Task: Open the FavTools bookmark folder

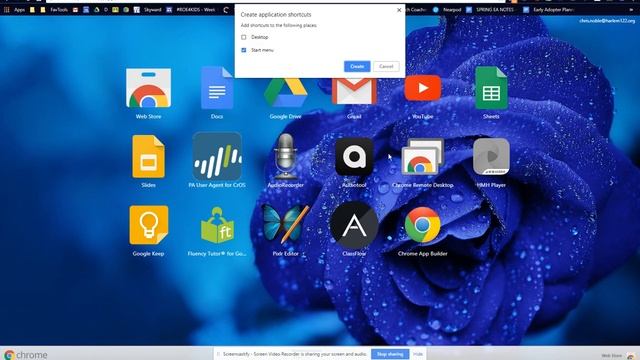Action: [x=55, y=9]
